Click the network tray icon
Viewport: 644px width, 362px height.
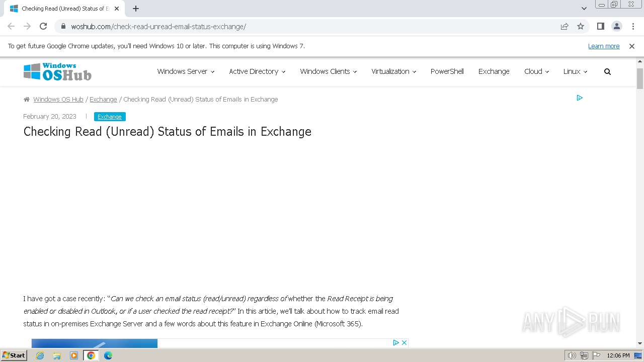pyautogui.click(x=584, y=355)
